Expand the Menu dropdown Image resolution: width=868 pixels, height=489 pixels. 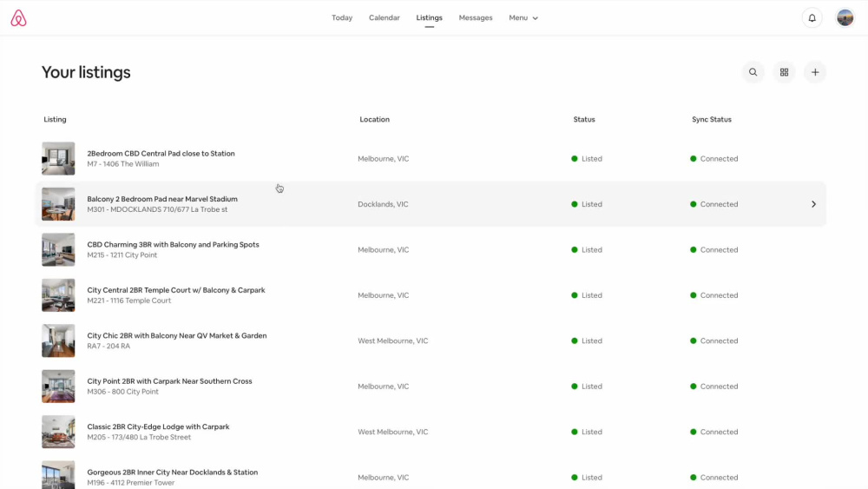[x=523, y=17]
